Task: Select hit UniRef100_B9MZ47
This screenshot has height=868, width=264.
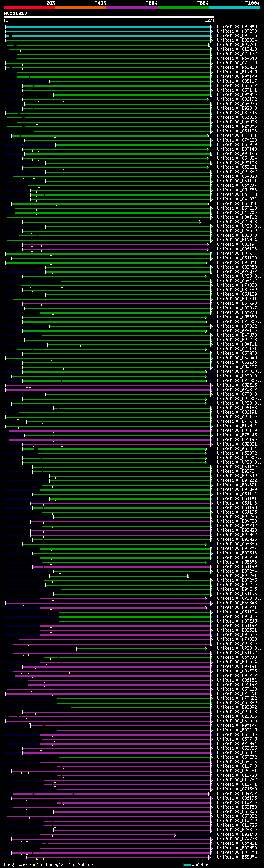Action: (237, 526)
